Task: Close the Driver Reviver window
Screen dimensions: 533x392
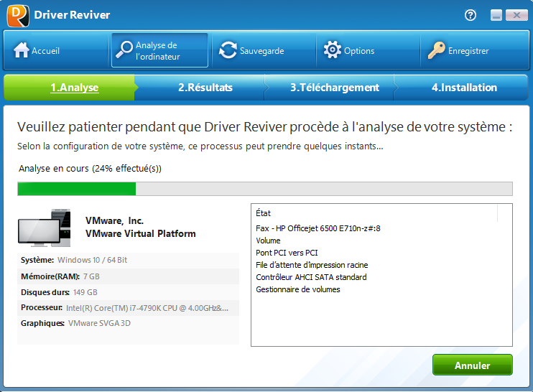Action: coord(516,15)
